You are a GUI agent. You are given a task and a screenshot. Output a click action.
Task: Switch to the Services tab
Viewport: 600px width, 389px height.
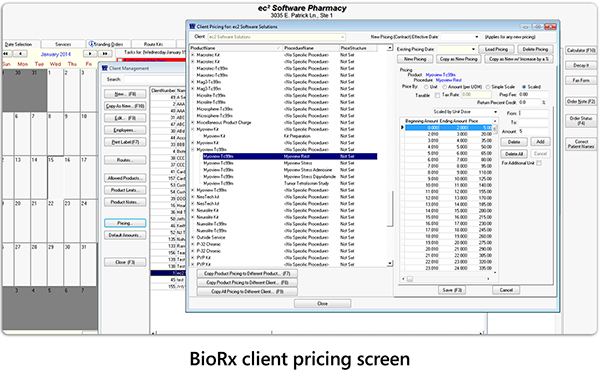[x=63, y=44]
